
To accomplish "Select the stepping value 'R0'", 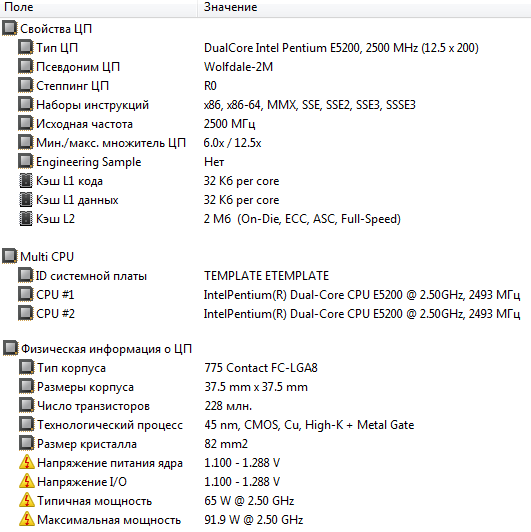I will tap(210, 86).
